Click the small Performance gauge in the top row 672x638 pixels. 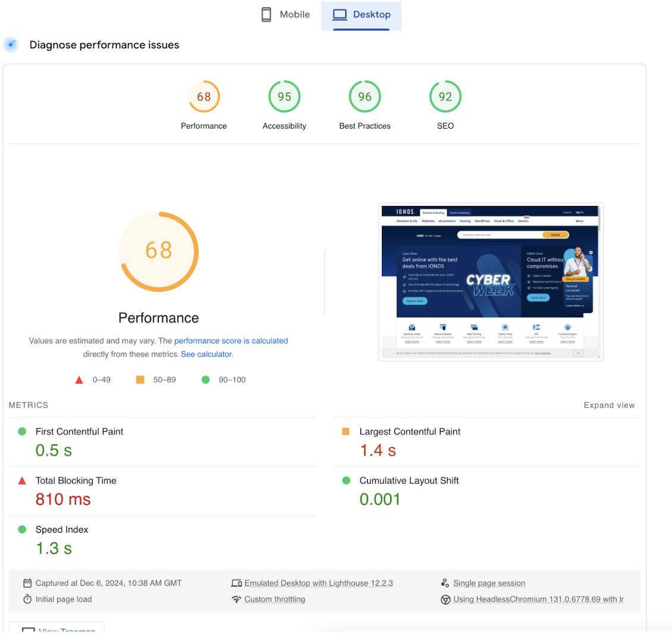point(204,97)
